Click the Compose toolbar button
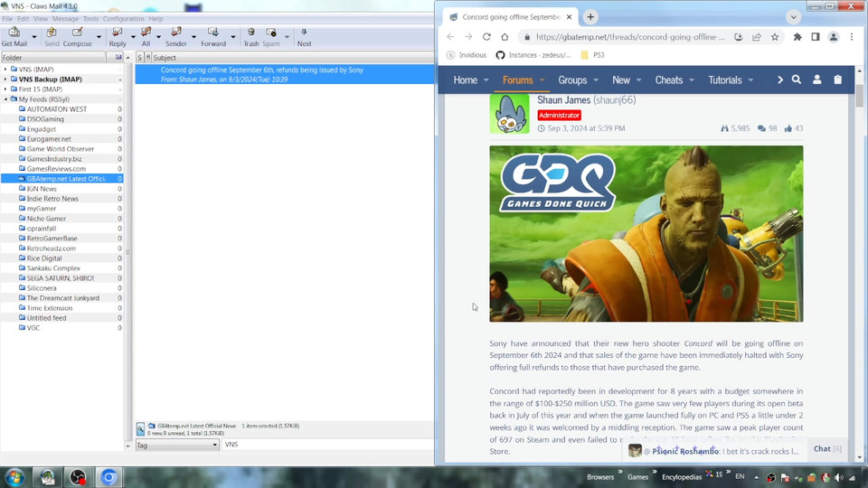This screenshot has height=488, width=868. 78,37
